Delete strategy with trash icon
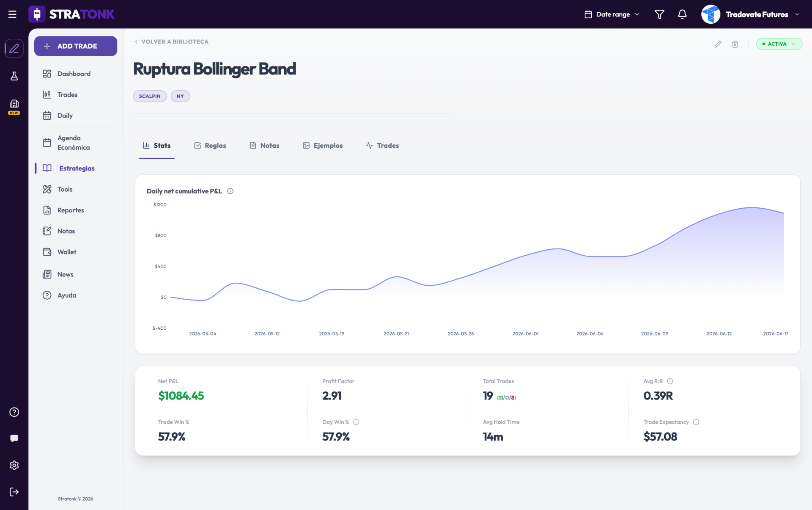This screenshot has width=812, height=510. pyautogui.click(x=735, y=44)
